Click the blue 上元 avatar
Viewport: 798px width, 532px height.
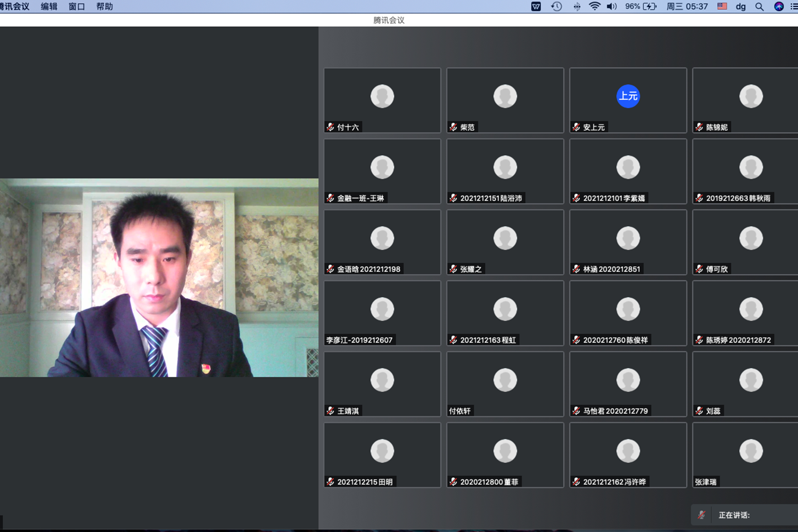(628, 96)
